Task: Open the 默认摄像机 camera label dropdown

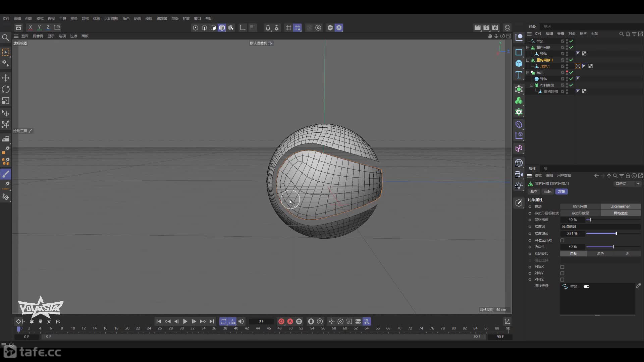Action: point(261,43)
